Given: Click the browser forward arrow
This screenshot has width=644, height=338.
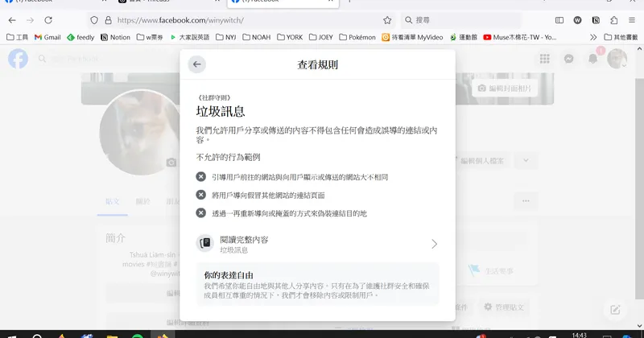Looking at the screenshot, I should [x=30, y=20].
